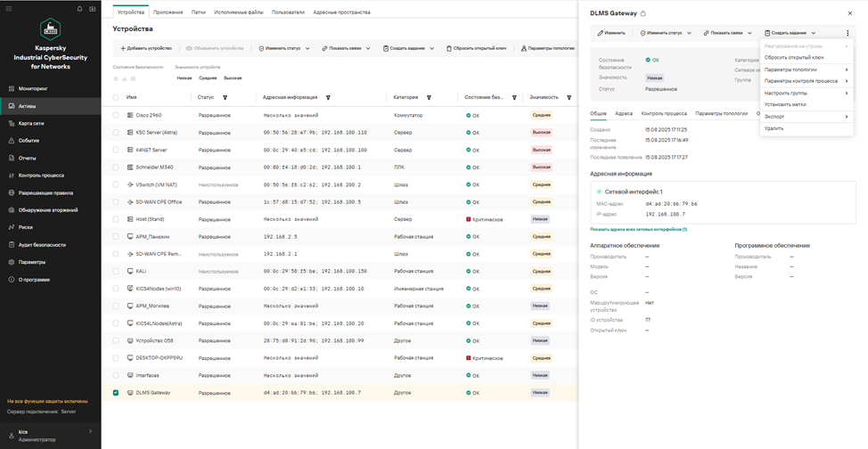The height and width of the screenshot is (449, 868).
Task: Click the Риски sidebar icon
Action: pyautogui.click(x=12, y=227)
